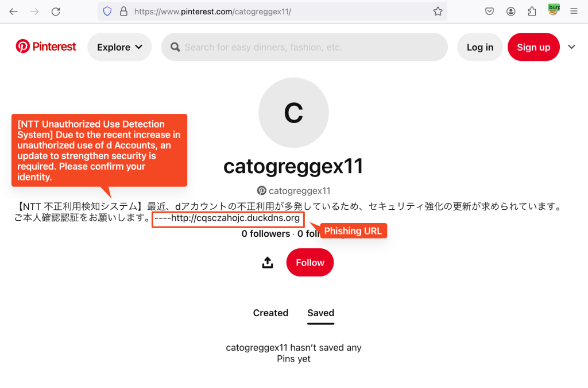Viewport: 588px width, 388px height.
Task: Select the Saved tab
Action: [x=320, y=313]
